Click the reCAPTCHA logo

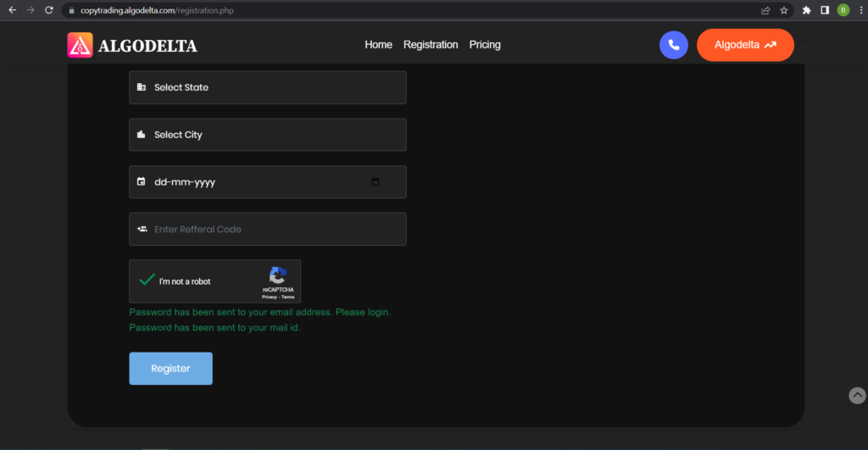tap(278, 275)
